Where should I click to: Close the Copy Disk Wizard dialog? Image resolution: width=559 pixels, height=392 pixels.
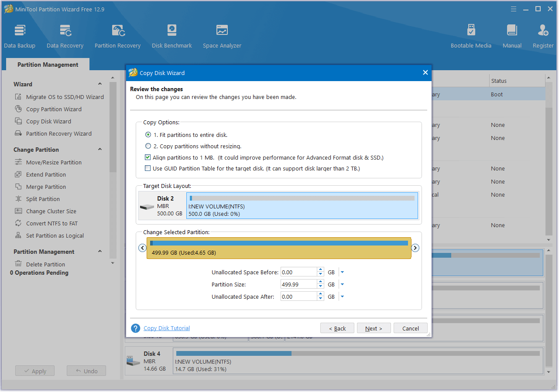425,73
